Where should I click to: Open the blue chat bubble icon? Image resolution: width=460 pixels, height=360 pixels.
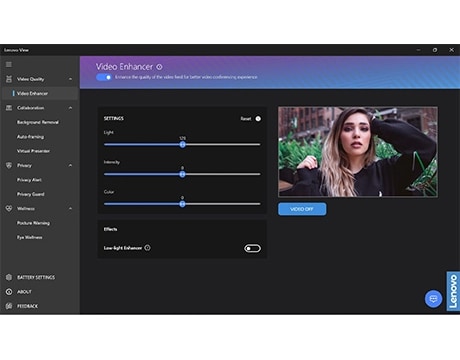tap(433, 299)
